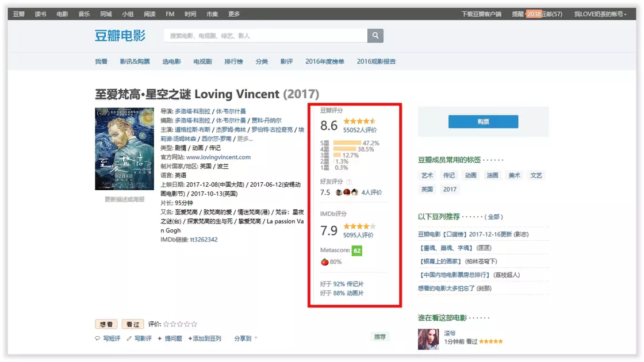Click the green Metascore 62 badge
644x362 pixels.
tap(357, 251)
